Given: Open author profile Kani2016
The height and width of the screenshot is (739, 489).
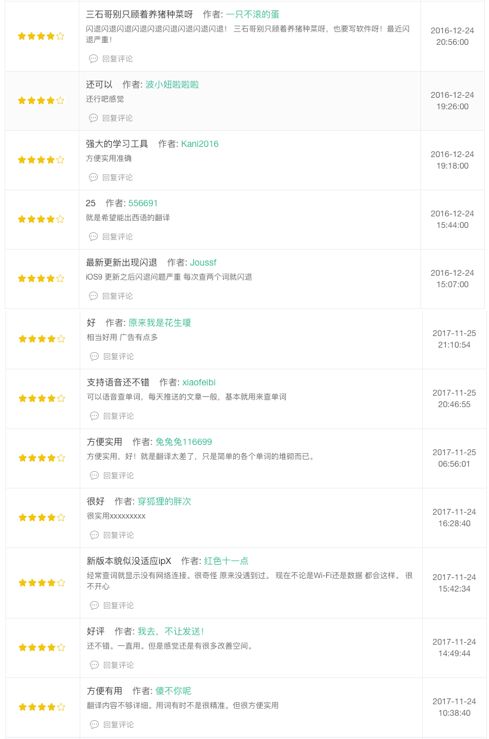Looking at the screenshot, I should [x=200, y=144].
